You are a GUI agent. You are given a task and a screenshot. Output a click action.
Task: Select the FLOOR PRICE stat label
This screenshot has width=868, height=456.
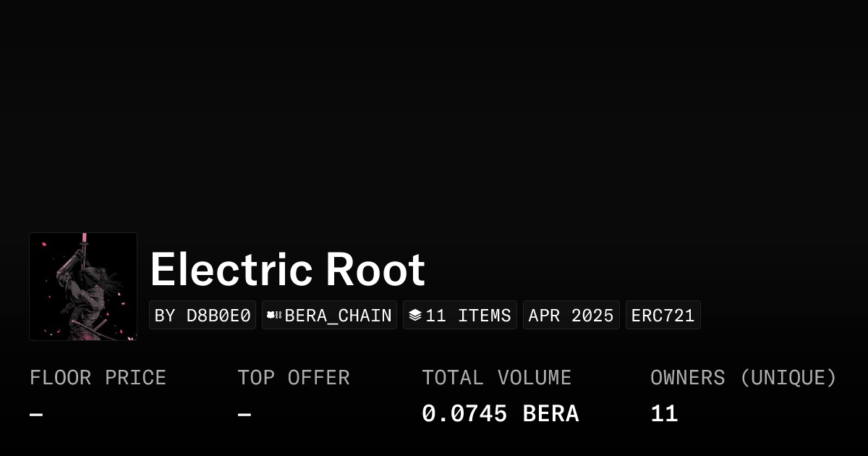98,377
